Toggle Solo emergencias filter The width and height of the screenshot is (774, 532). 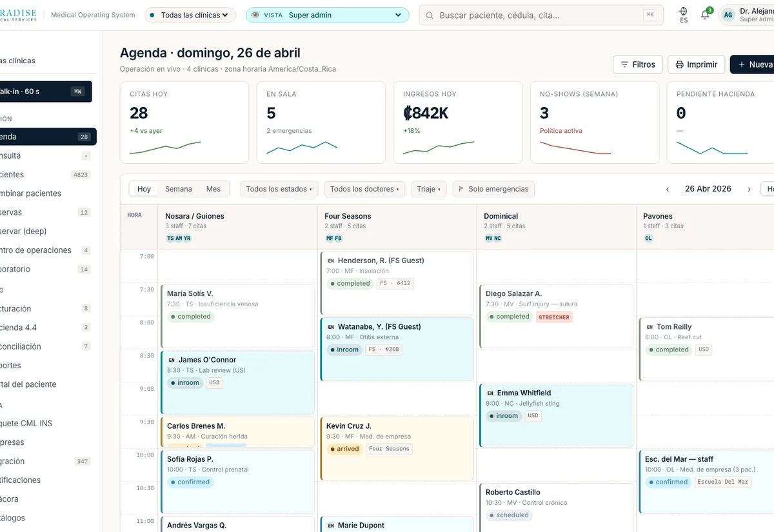[493, 189]
